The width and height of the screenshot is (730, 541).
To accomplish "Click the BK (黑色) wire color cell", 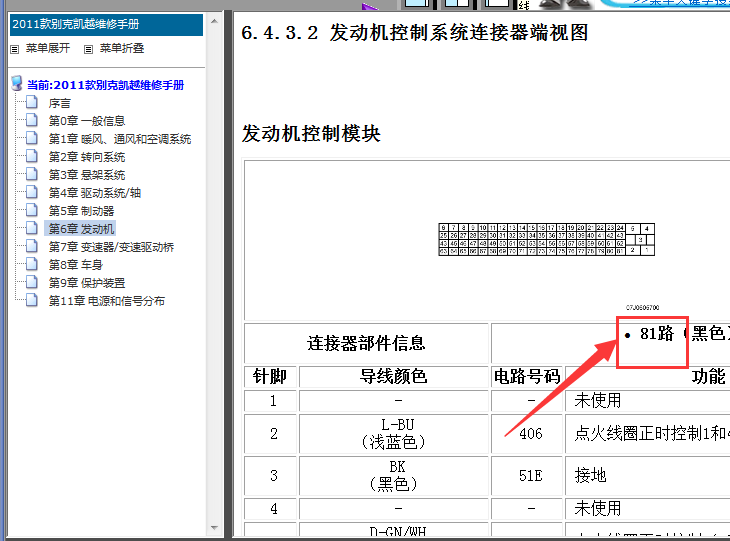I will click(x=393, y=475).
